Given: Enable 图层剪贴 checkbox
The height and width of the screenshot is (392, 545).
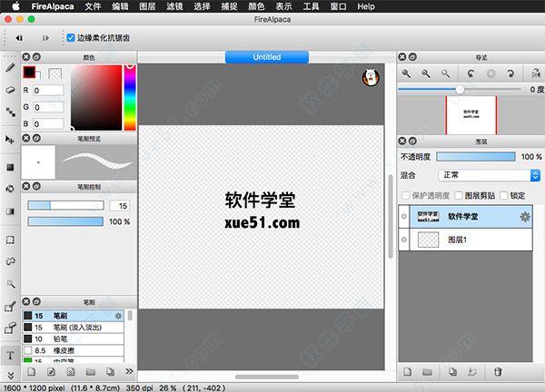Looking at the screenshot, I should coord(459,195).
